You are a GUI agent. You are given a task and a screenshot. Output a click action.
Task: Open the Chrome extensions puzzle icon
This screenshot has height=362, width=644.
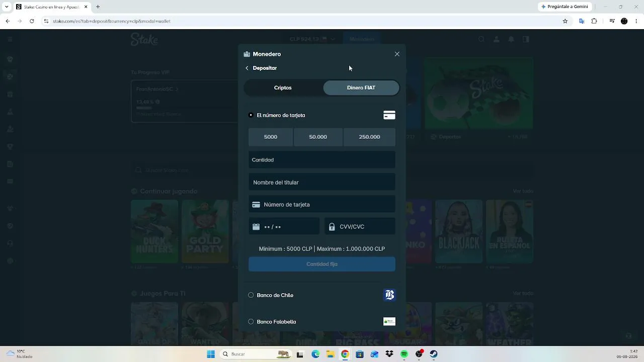click(x=594, y=21)
